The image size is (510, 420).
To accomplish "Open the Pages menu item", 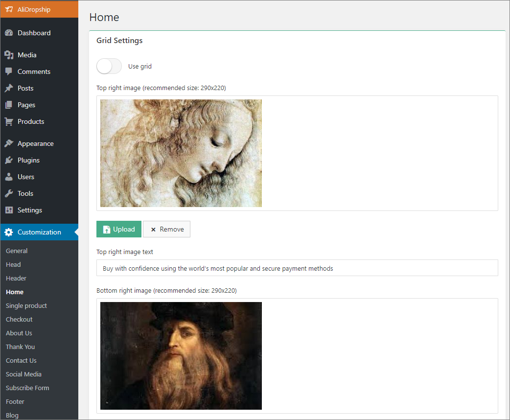I will pos(39,105).
